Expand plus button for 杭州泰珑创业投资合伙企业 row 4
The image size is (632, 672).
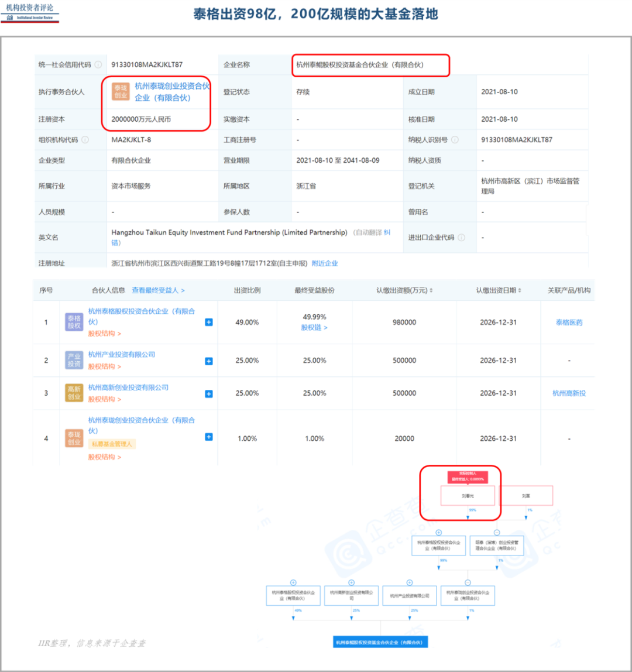[x=209, y=437]
